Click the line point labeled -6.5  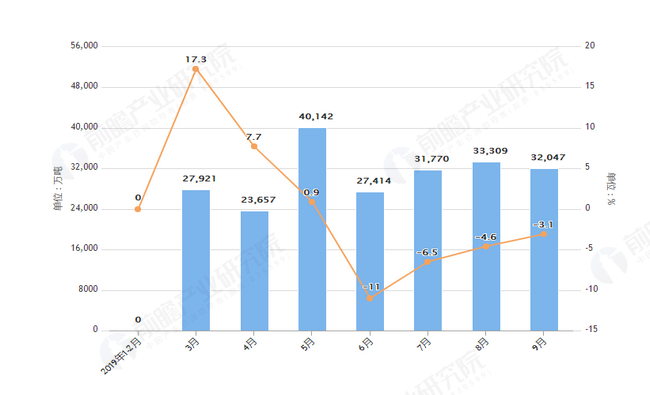tap(428, 262)
